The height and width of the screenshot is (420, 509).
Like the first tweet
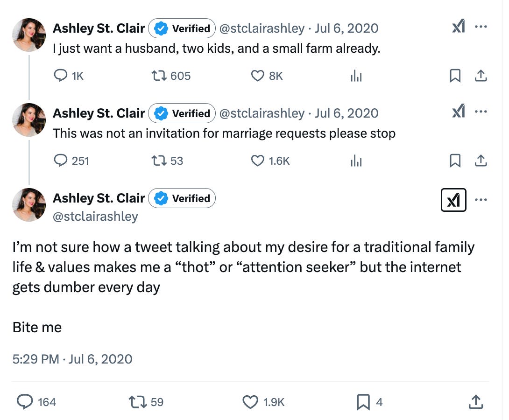[258, 76]
